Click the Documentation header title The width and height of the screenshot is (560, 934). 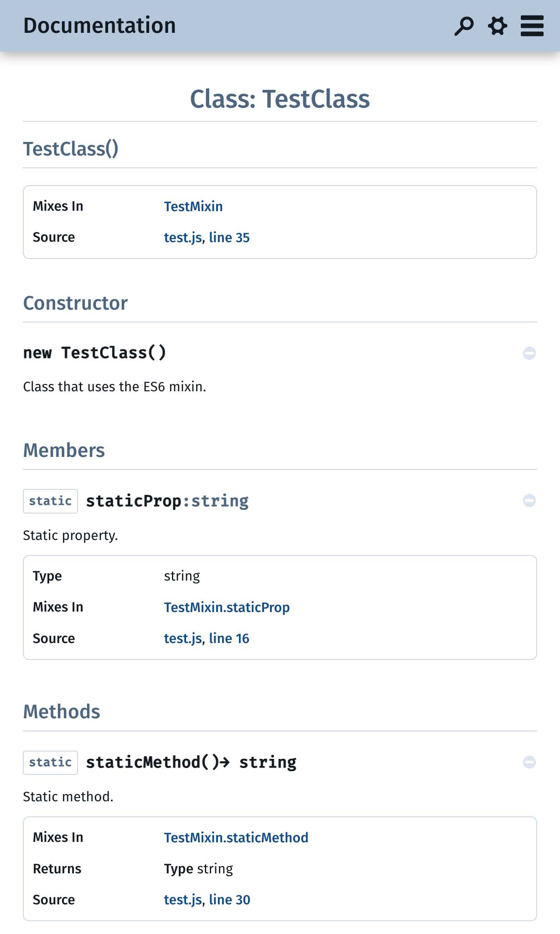[99, 26]
